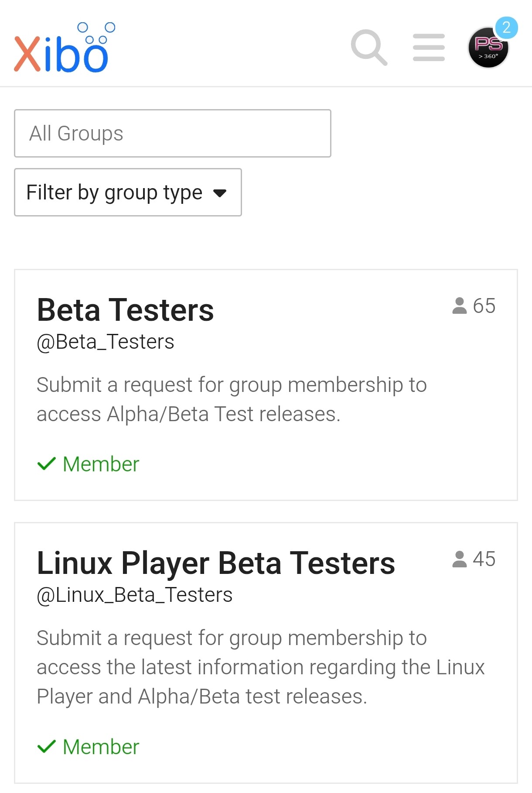Click checkmark icon in Linux Player card
Viewport: 532px width, 793px height.
click(x=47, y=747)
